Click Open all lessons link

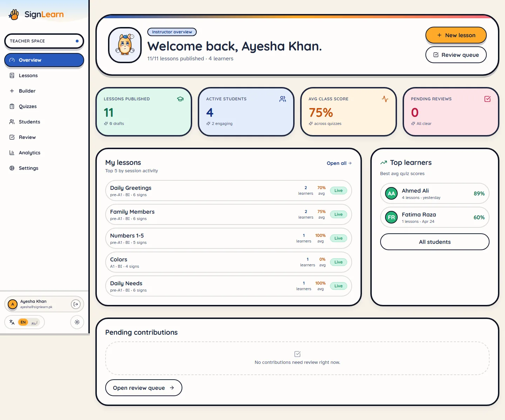[339, 163]
